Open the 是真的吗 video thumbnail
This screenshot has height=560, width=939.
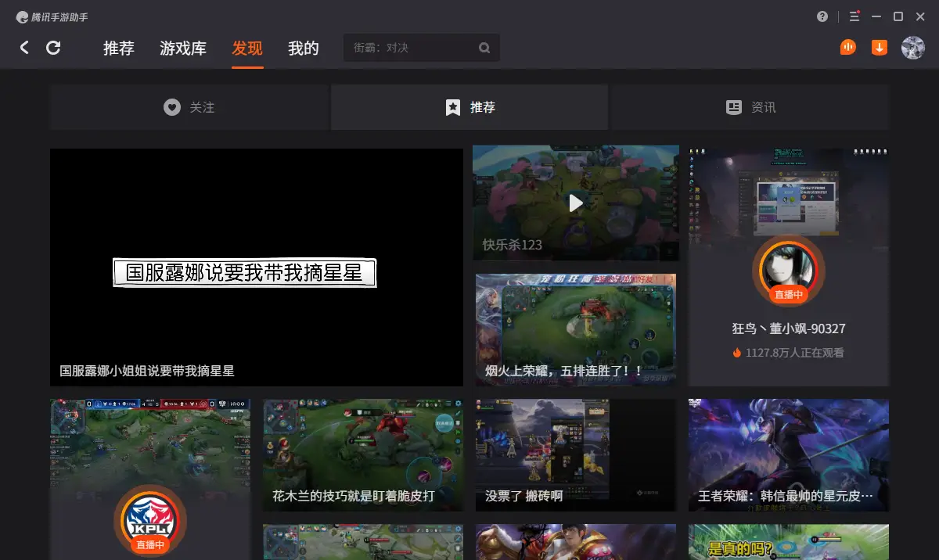[x=789, y=542]
